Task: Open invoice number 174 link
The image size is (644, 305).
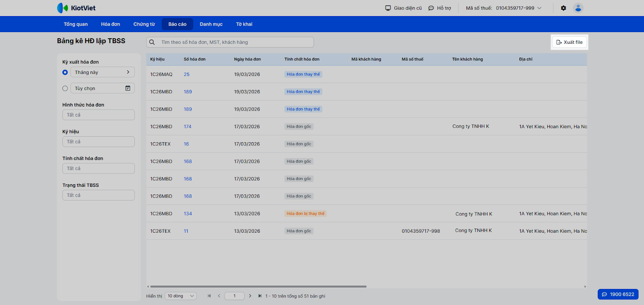Action: point(188,127)
